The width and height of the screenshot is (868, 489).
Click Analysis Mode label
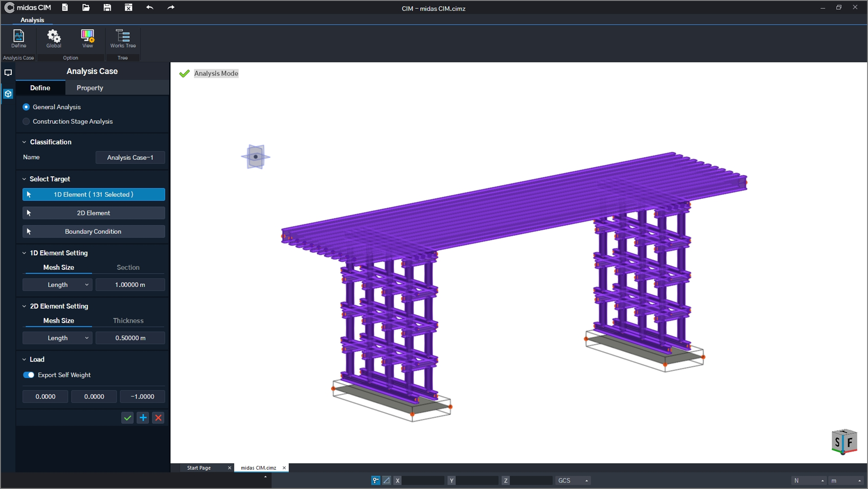[x=216, y=73]
